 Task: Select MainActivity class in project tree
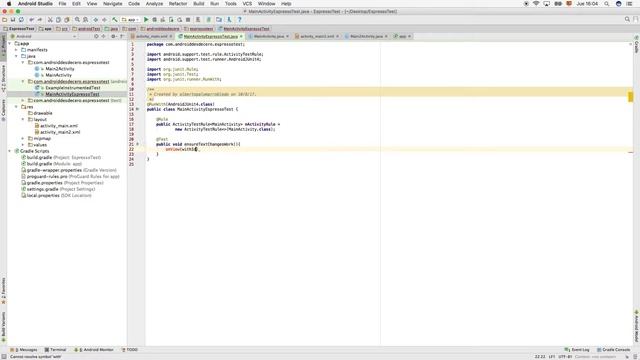coord(58,75)
